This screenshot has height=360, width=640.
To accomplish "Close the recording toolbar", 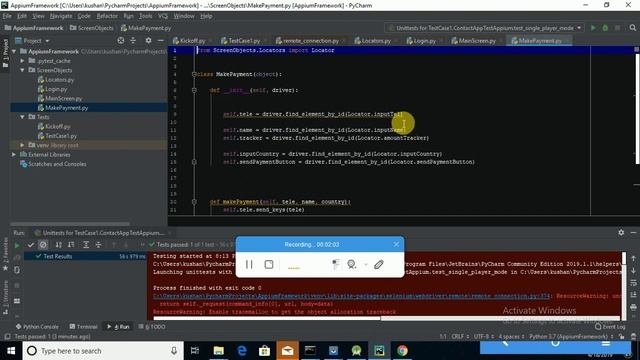I will [x=396, y=244].
